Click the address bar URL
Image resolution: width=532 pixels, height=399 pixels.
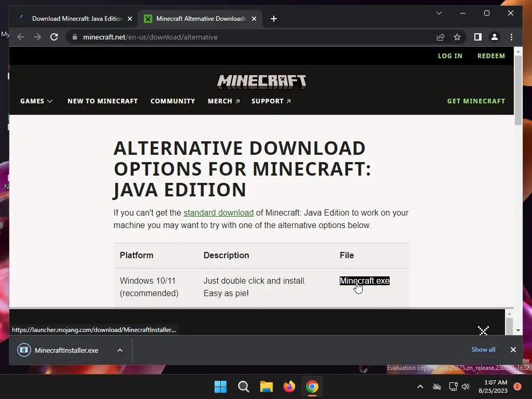point(150,37)
